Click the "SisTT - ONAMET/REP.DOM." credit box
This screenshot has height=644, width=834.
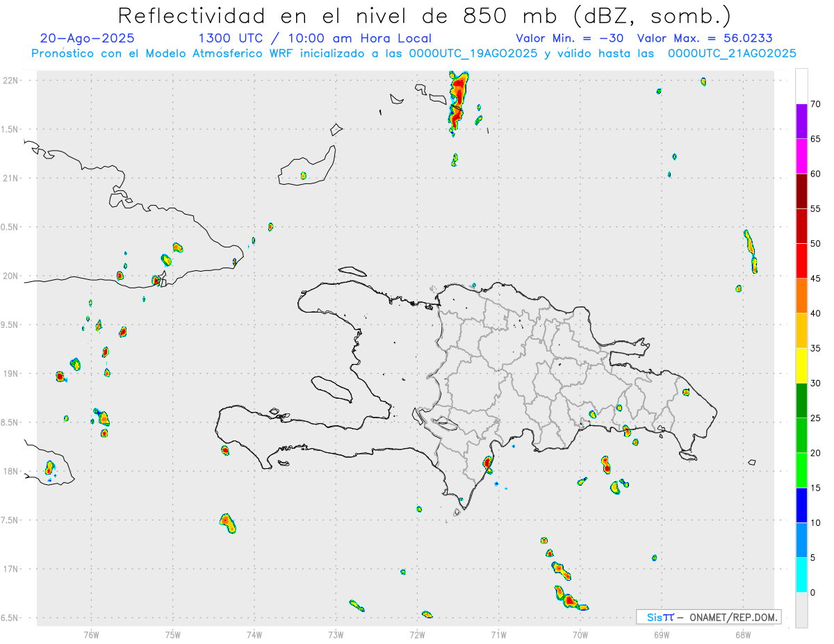coord(709,617)
